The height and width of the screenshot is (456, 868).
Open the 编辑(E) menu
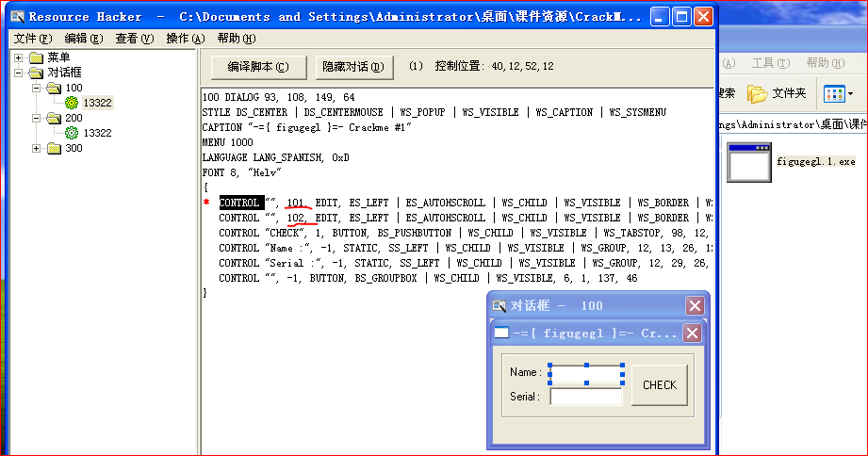coord(84,39)
